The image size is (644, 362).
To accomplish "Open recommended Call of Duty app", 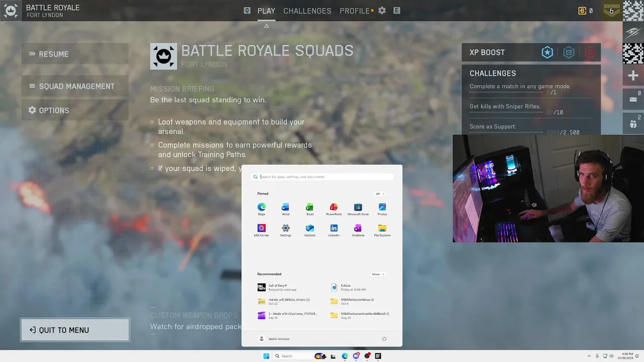I will coord(282,287).
